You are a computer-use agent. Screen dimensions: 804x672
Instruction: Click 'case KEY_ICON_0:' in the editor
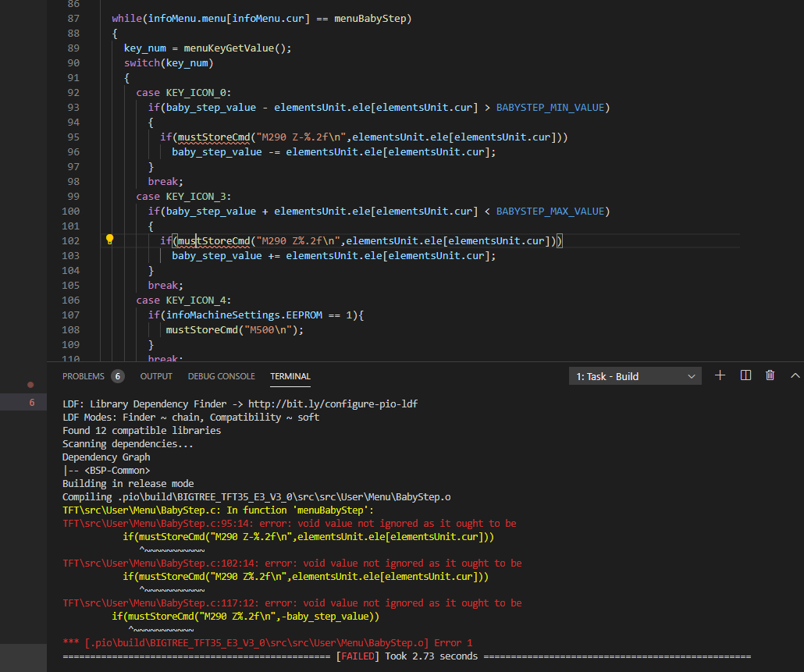click(x=183, y=93)
